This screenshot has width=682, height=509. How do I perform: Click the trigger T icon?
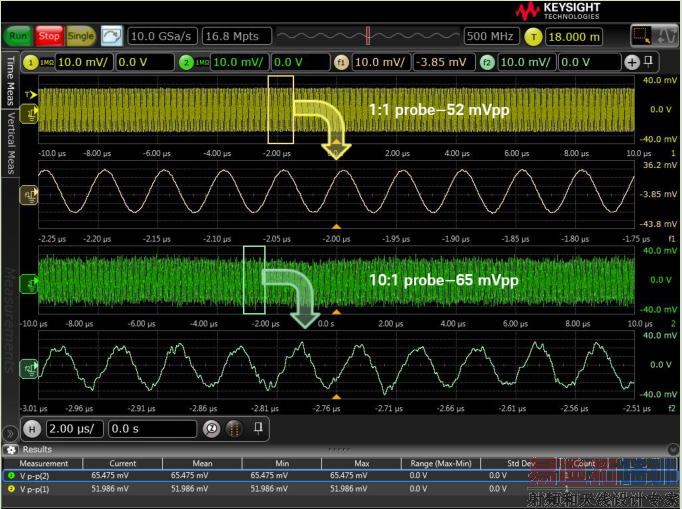pyautogui.click(x=533, y=37)
